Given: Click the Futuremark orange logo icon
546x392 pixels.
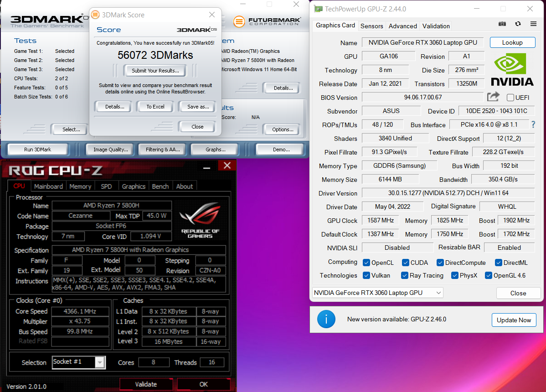Looking at the screenshot, I should coord(239,21).
